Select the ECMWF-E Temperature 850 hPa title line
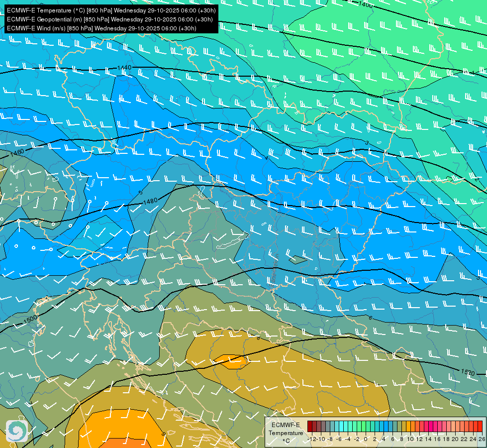The image size is (487, 448). click(x=111, y=10)
